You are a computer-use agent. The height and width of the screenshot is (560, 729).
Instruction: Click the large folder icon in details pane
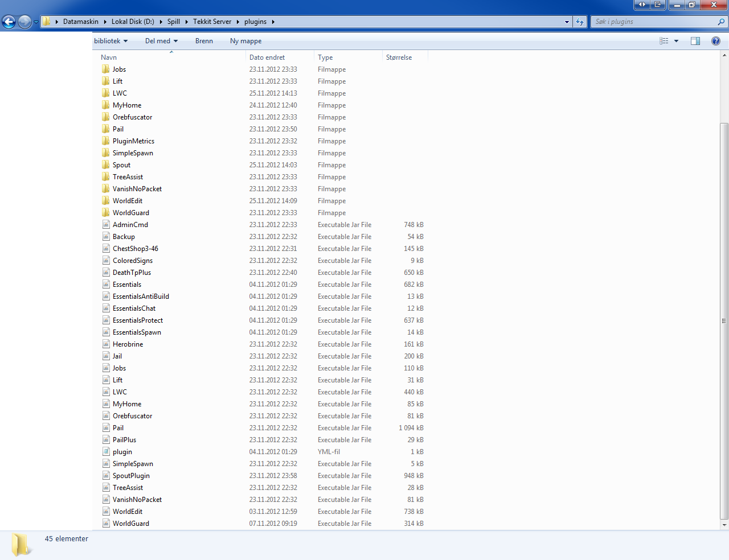pyautogui.click(x=22, y=545)
